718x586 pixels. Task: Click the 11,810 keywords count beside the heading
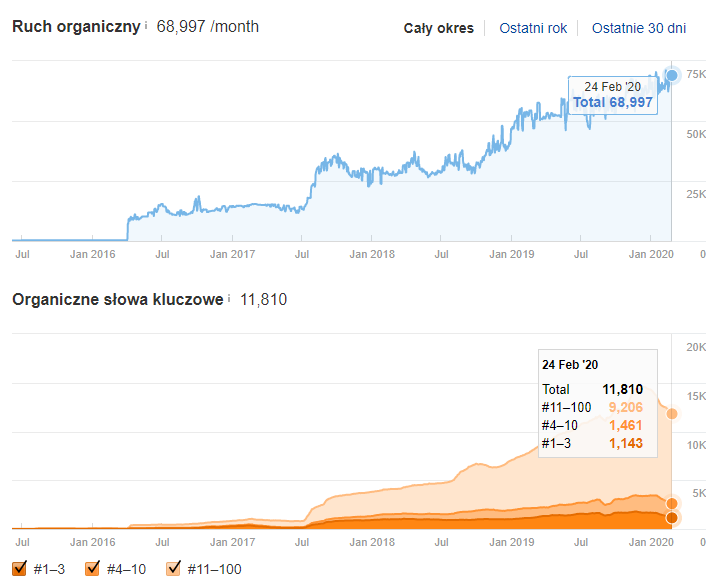(x=263, y=299)
